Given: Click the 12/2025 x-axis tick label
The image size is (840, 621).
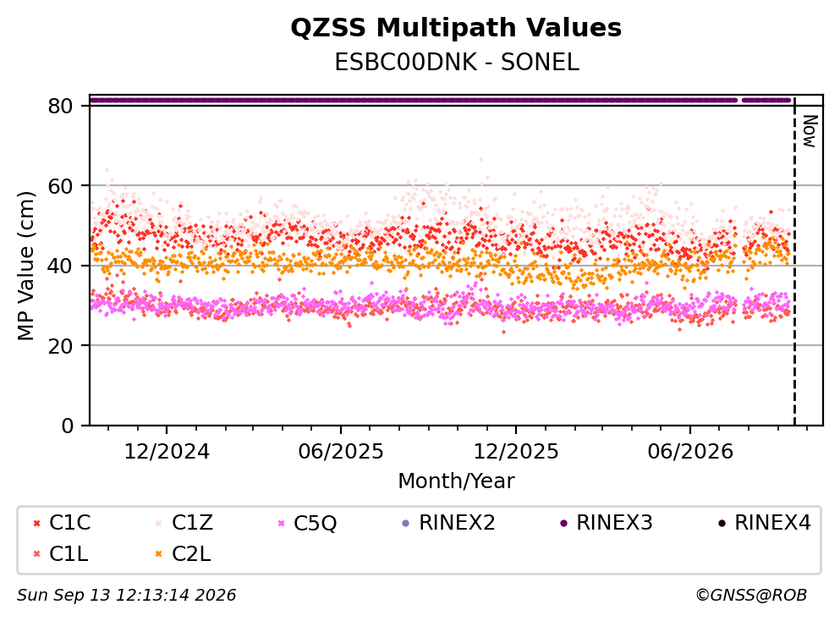Looking at the screenshot, I should click(x=516, y=452).
